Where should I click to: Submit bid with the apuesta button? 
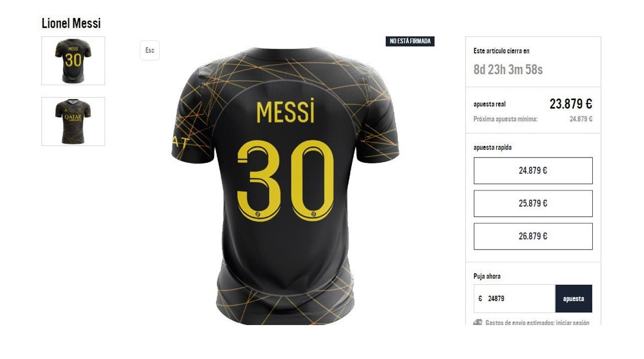tap(574, 299)
